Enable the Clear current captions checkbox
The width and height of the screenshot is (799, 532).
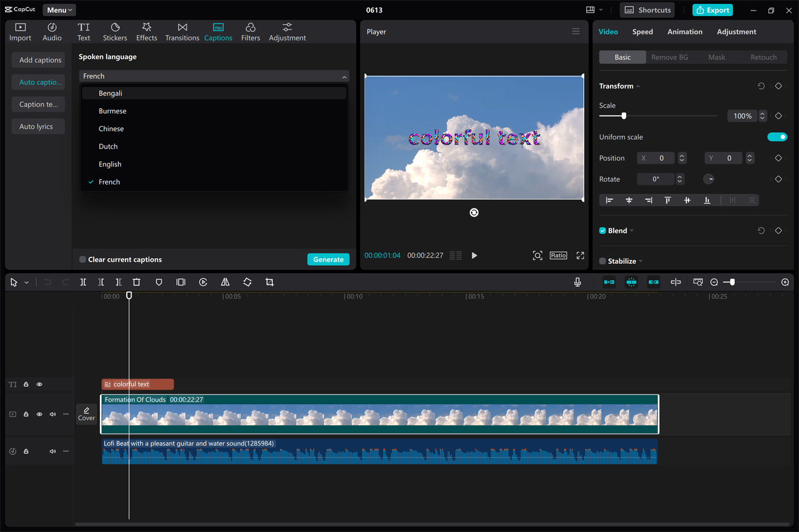pos(82,259)
